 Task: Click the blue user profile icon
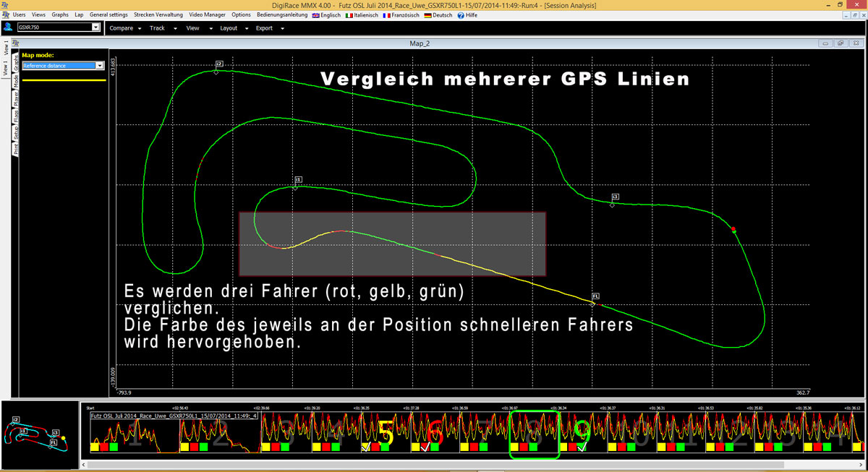tap(7, 27)
